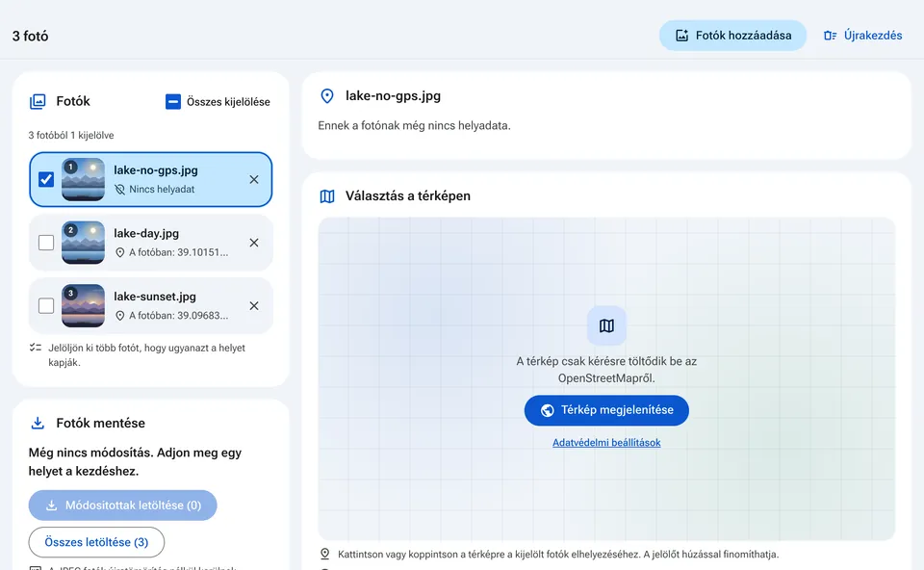Click the location pin beside the lake-no-gps.jpg heading
Viewport: 924px width, 570px height.
(x=327, y=96)
